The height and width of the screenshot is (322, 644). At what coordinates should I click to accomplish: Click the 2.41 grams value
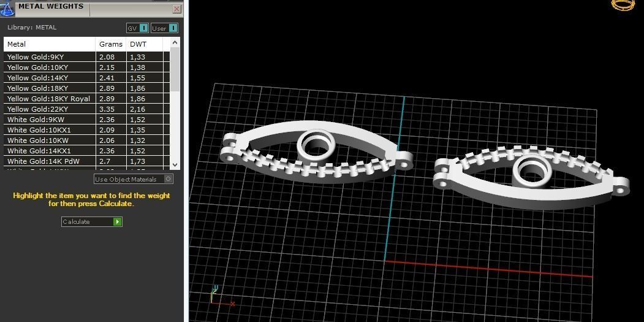coord(107,78)
